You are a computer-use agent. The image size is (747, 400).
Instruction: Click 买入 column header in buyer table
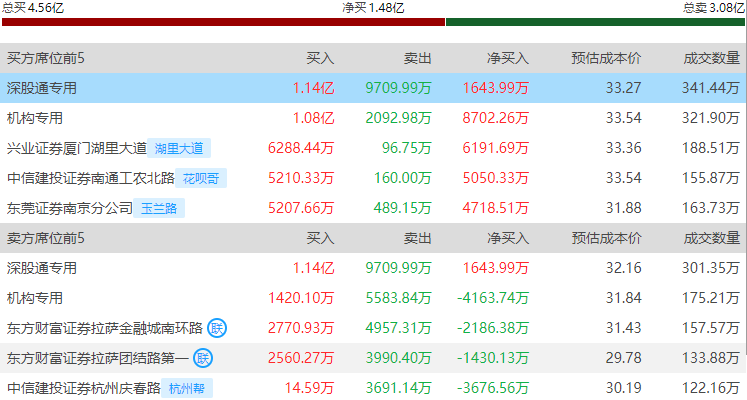click(x=320, y=58)
